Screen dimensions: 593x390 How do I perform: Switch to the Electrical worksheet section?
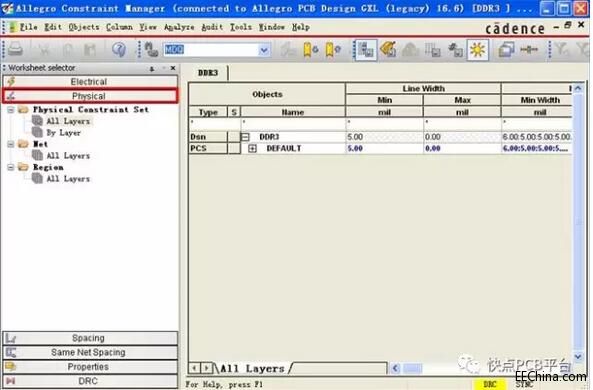click(90, 82)
